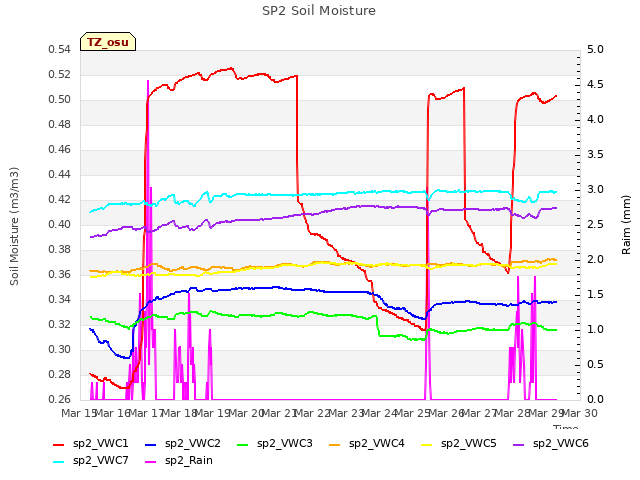The image size is (640, 480).
Task: Click the sp2_VWC4 legend label
Action: click(376, 443)
